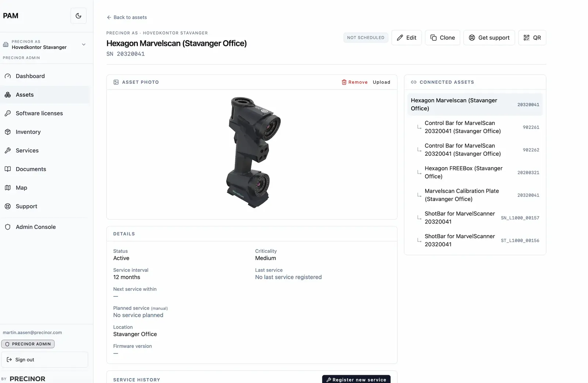Image resolution: width=588 pixels, height=383 pixels.
Task: Go back to assets link
Action: [127, 17]
